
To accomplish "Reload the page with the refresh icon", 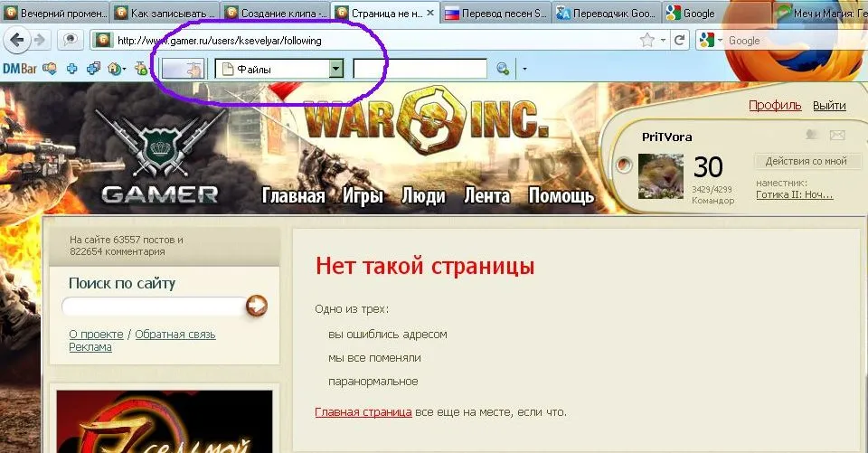I will (x=679, y=40).
